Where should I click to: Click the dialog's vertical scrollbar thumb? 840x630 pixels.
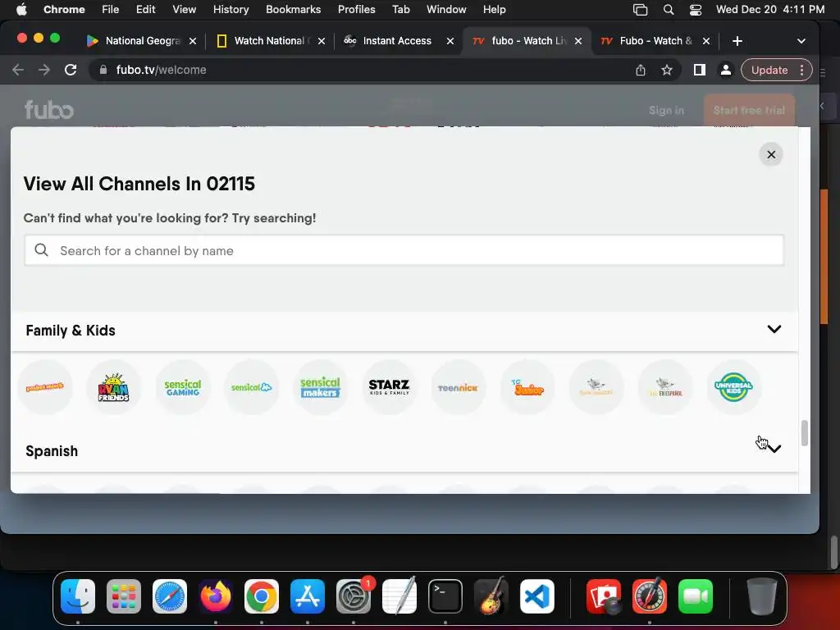(x=804, y=433)
